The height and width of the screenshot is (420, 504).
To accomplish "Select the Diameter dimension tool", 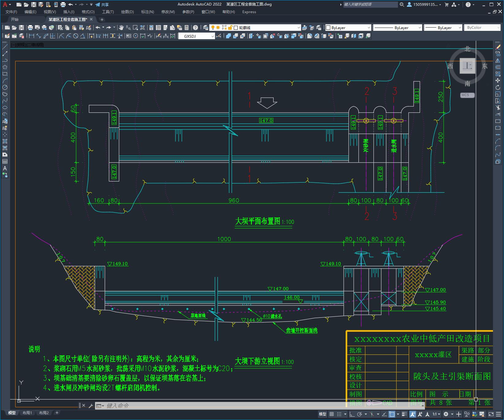I will pos(76,36).
